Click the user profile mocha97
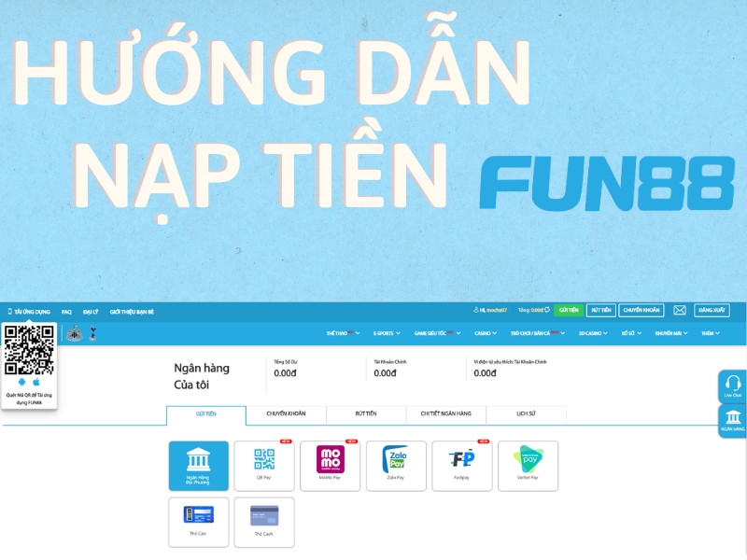This screenshot has width=747, height=560. [490, 310]
